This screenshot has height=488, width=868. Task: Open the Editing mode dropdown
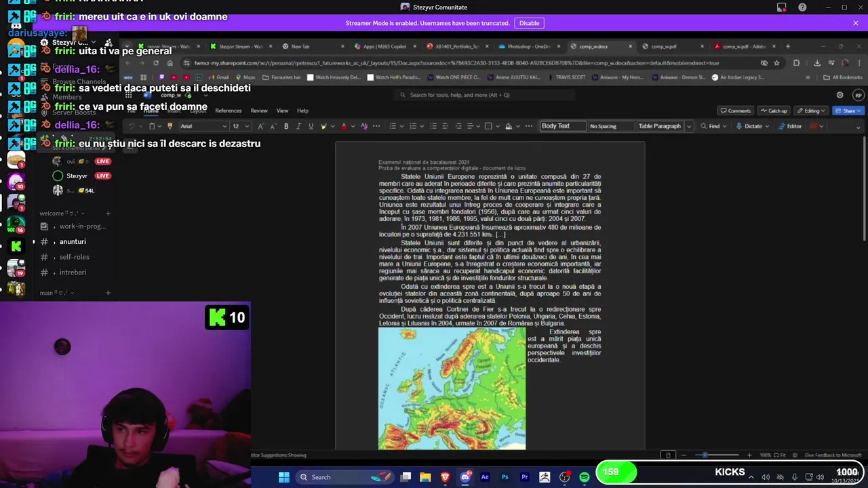811,110
